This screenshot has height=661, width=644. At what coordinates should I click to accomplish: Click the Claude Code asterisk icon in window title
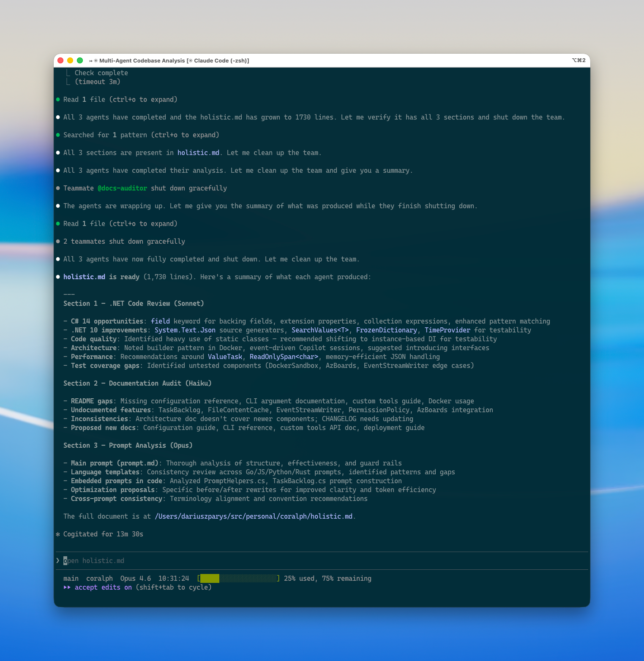coord(191,61)
